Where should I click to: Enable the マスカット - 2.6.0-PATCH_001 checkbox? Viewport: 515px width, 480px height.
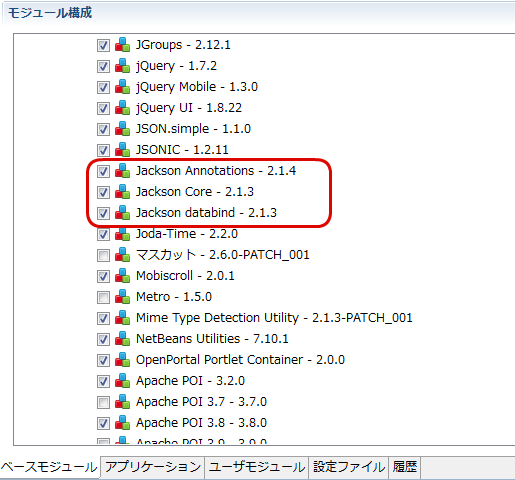click(103, 256)
